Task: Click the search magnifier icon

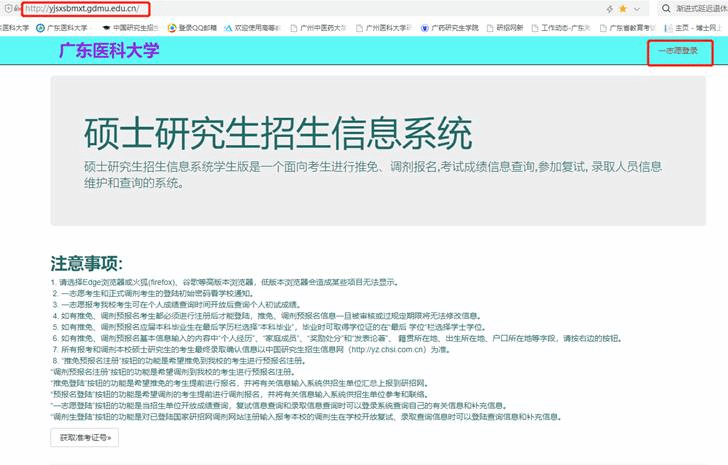Action: pos(665,9)
